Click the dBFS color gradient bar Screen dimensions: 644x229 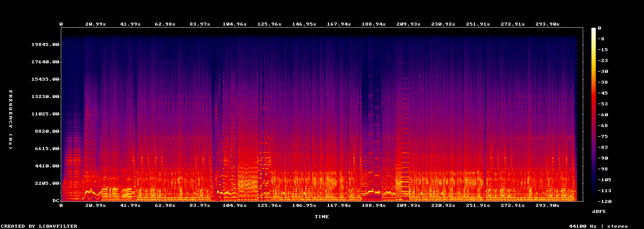click(x=594, y=114)
